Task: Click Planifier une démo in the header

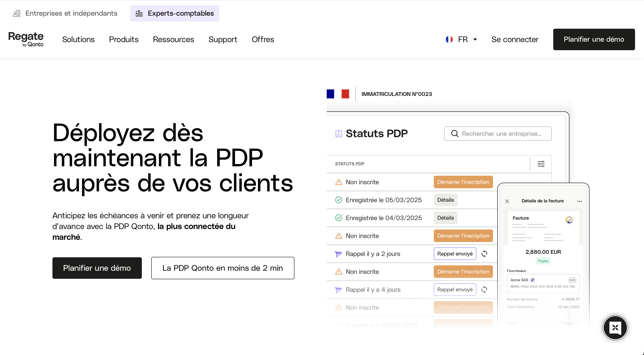Action: coord(594,39)
